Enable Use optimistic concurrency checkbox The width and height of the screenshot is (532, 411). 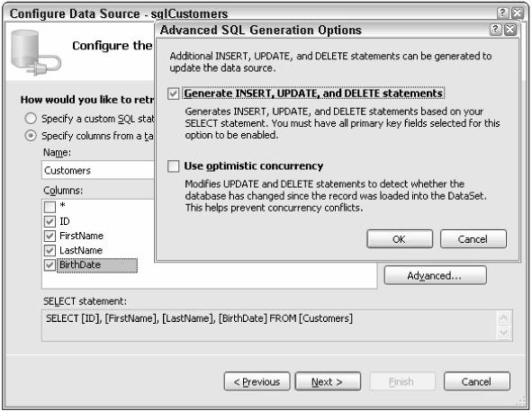coord(174,166)
